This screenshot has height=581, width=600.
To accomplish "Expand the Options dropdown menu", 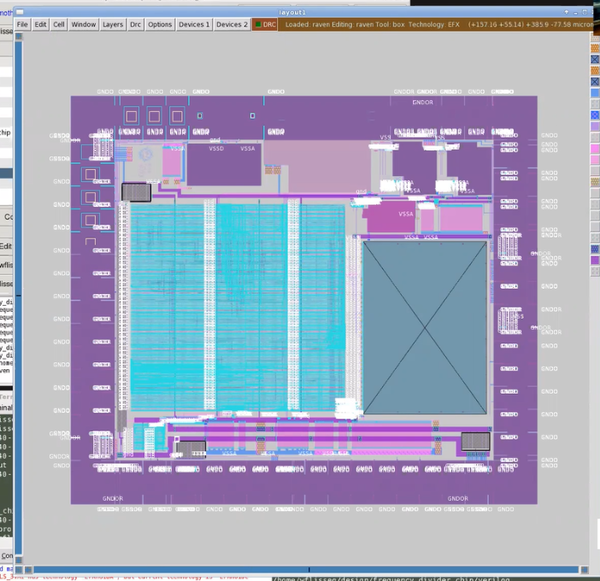I will 160,24.
